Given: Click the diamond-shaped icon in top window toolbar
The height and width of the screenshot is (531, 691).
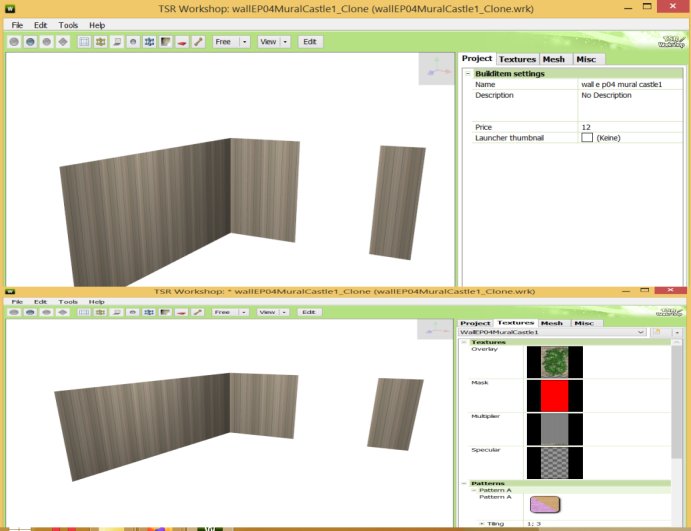Looking at the screenshot, I should pos(62,42).
